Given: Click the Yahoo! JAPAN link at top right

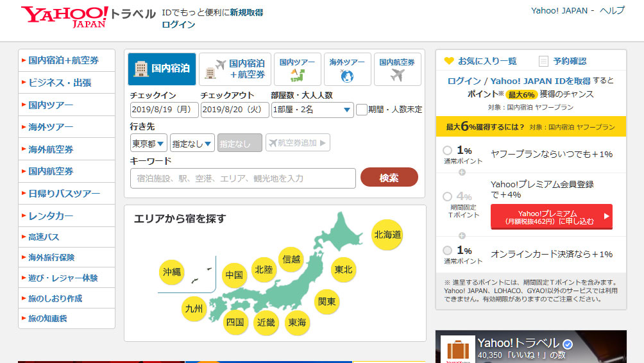Looking at the screenshot, I should coord(559,11).
